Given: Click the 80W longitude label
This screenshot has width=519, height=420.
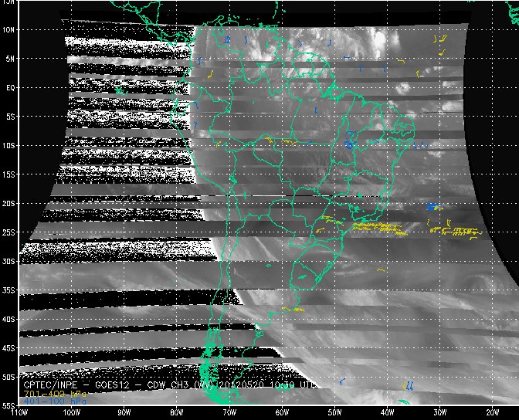Looking at the screenshot, I should tap(177, 412).
